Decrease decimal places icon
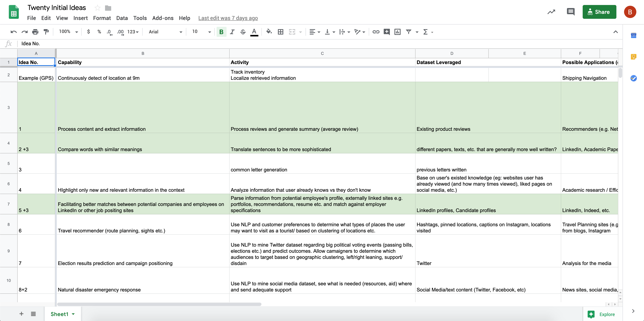This screenshot has height=321, width=644. click(x=109, y=32)
